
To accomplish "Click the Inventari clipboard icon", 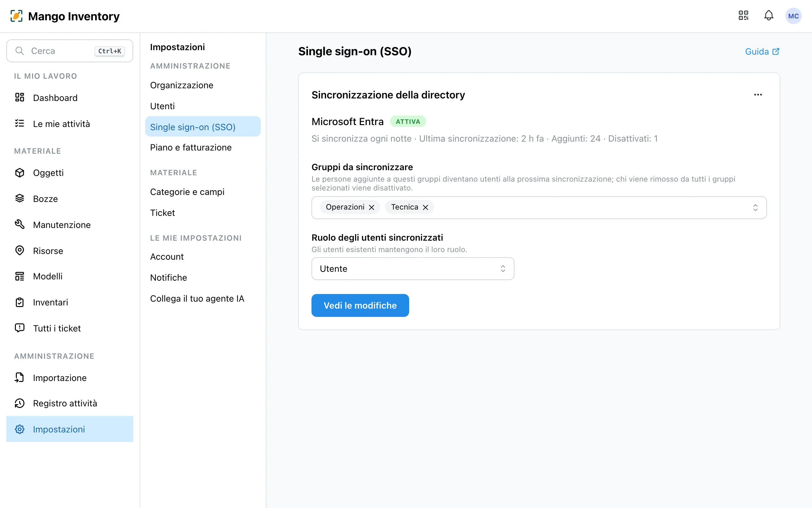I will click(x=20, y=302).
